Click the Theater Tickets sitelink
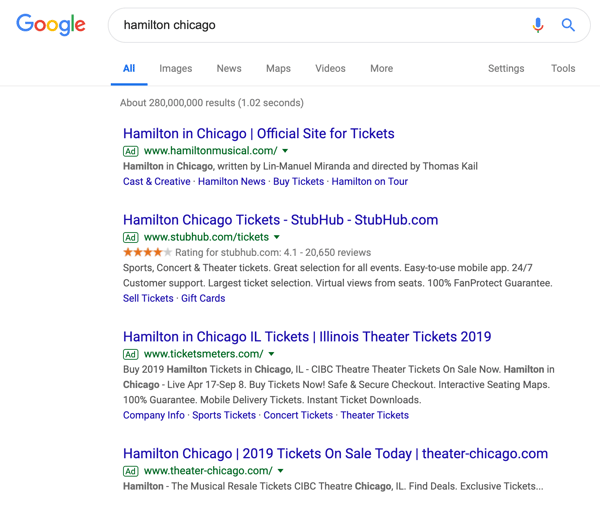Image resolution: width=600 pixels, height=514 pixels. [x=375, y=415]
